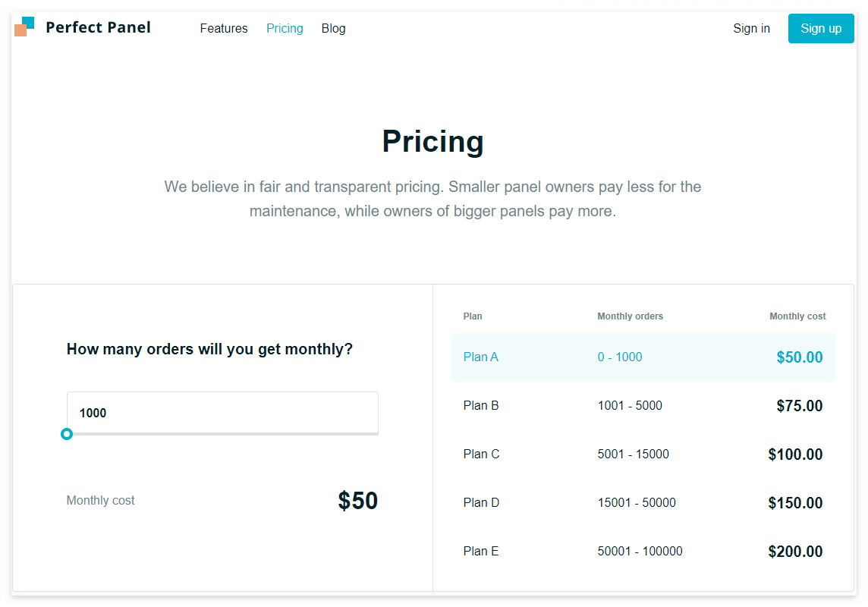Click the '15001 - 50000' orders range
This screenshot has width=868, height=607.
636,503
